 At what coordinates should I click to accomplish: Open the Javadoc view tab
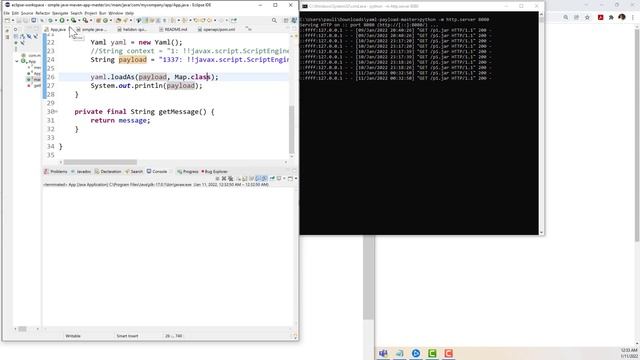click(x=81, y=171)
